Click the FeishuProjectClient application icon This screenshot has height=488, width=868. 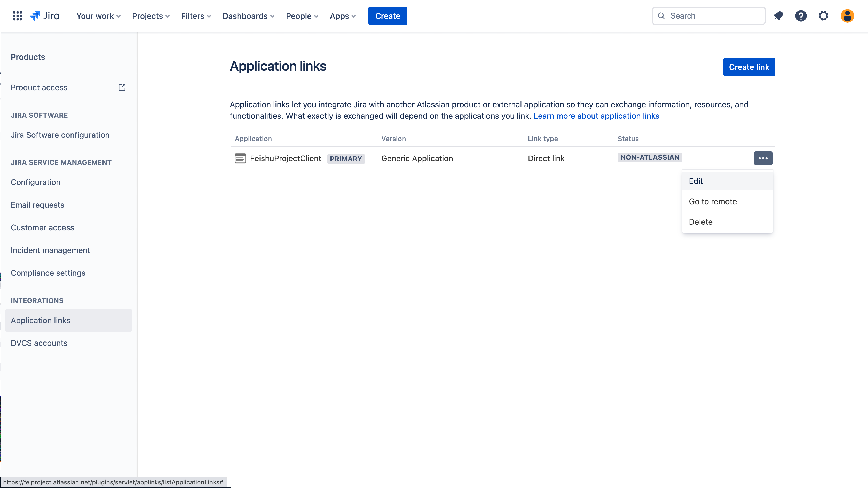(240, 159)
